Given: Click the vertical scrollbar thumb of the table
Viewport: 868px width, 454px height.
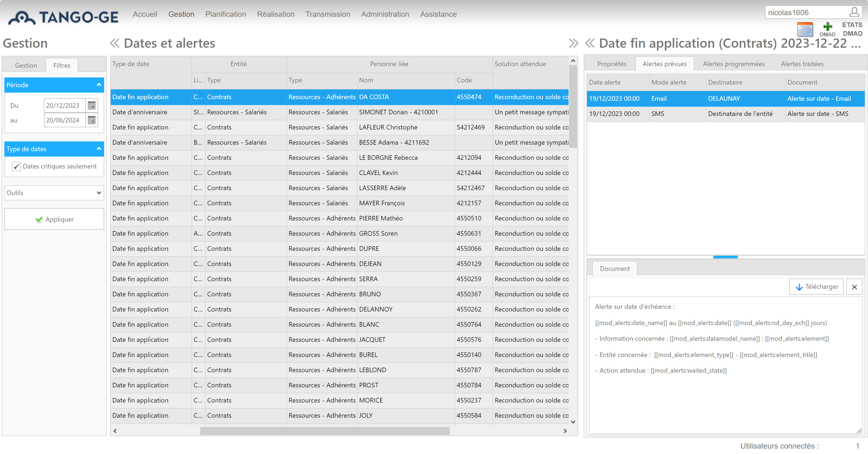Looking at the screenshot, I should tap(573, 106).
